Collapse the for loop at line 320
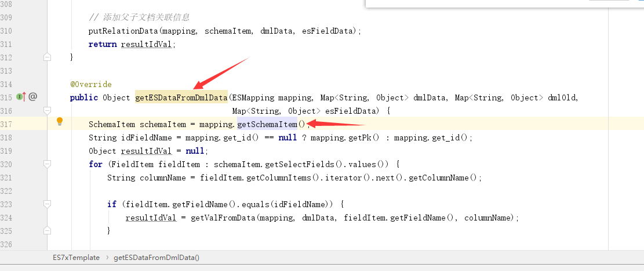This screenshot has height=271, width=644. pos(47,164)
